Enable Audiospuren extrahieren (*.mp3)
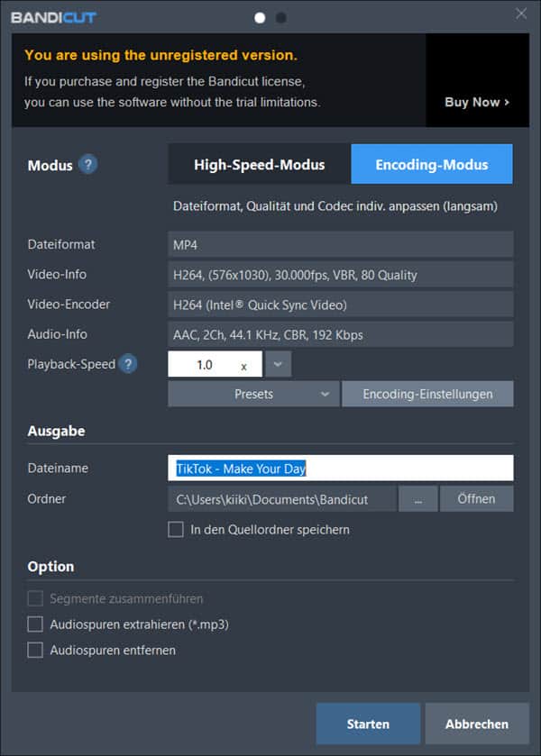This screenshot has height=756, width=541. click(35, 624)
